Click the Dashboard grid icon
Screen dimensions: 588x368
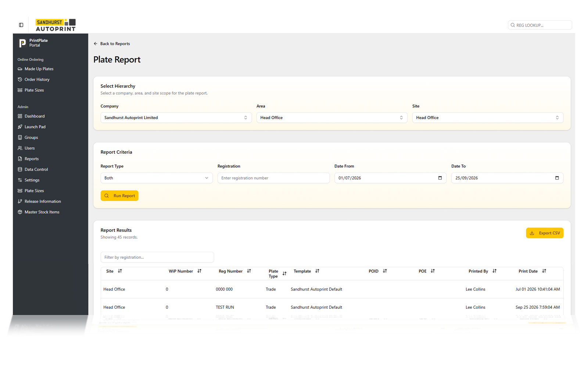point(20,116)
